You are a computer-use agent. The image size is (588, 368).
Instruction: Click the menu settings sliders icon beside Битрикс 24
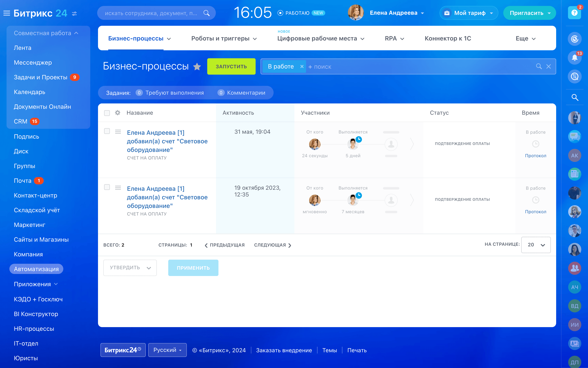pyautogui.click(x=74, y=14)
